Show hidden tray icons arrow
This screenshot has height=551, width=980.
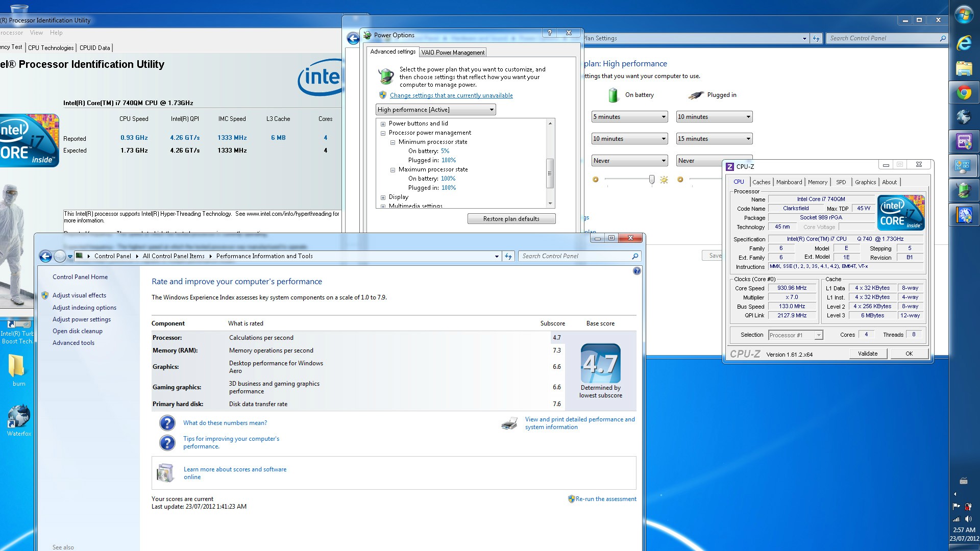click(x=955, y=494)
